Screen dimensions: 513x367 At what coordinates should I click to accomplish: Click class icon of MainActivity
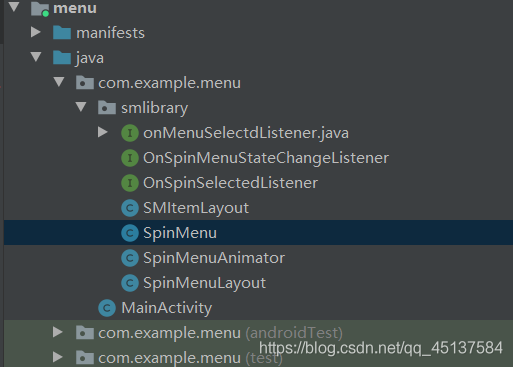point(107,308)
